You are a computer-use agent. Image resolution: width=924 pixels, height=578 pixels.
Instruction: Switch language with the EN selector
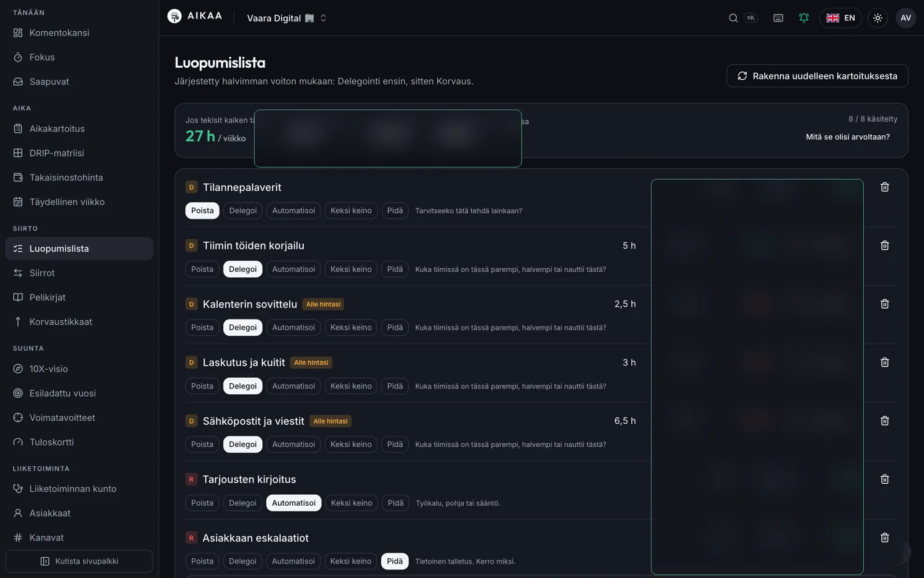click(841, 18)
